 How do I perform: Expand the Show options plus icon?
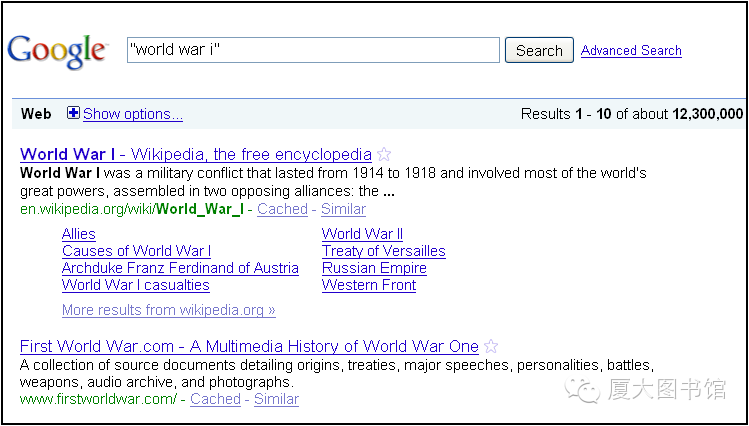(x=73, y=113)
